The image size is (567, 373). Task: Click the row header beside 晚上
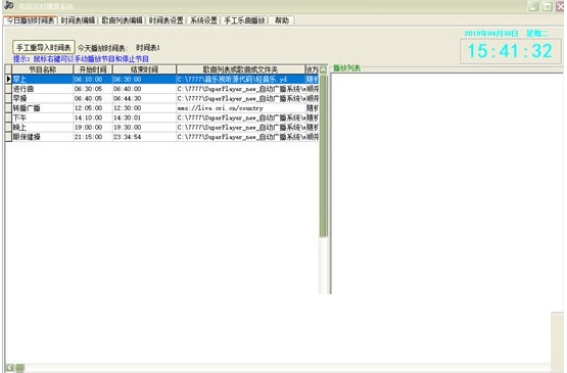pyautogui.click(x=8, y=127)
